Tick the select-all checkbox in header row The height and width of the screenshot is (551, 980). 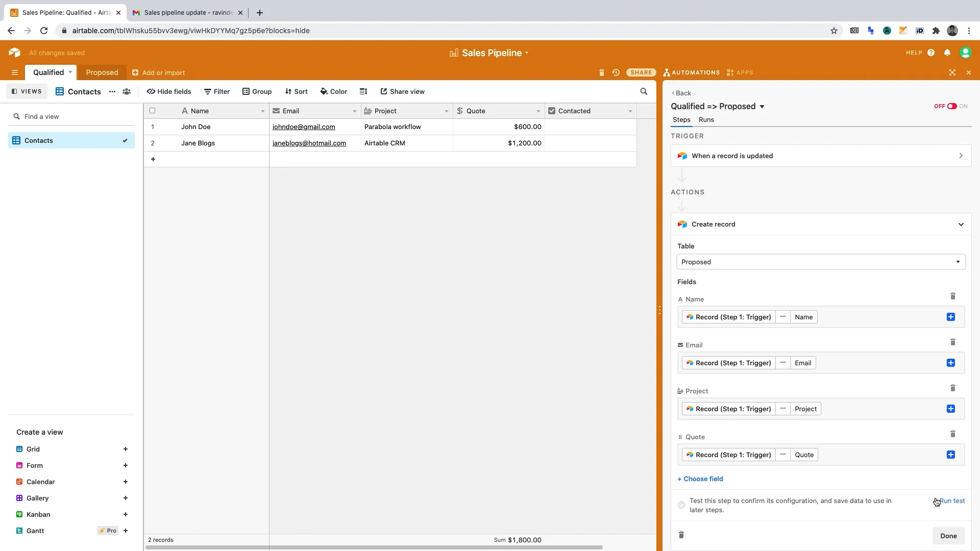pyautogui.click(x=152, y=111)
